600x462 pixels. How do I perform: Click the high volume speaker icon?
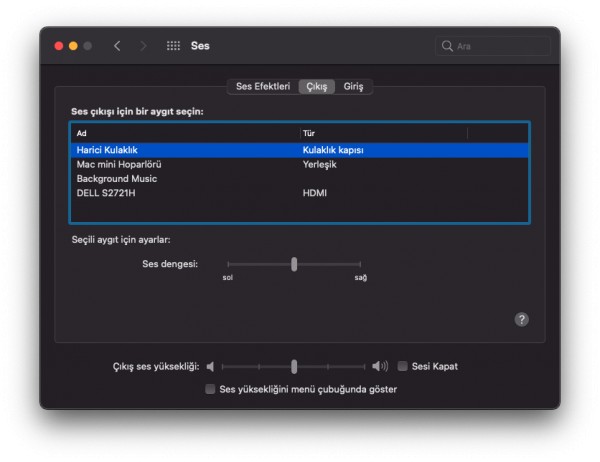point(380,366)
